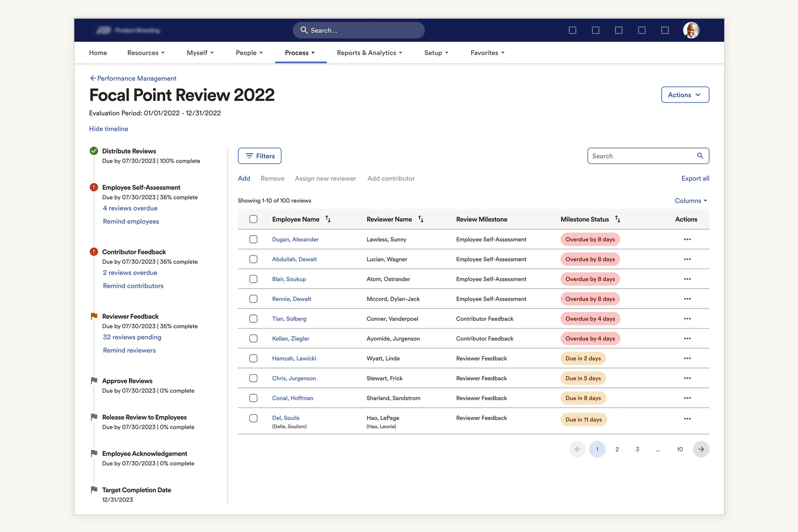The height and width of the screenshot is (532, 798).
Task: Click the search magnifier icon in table search
Action: (700, 156)
